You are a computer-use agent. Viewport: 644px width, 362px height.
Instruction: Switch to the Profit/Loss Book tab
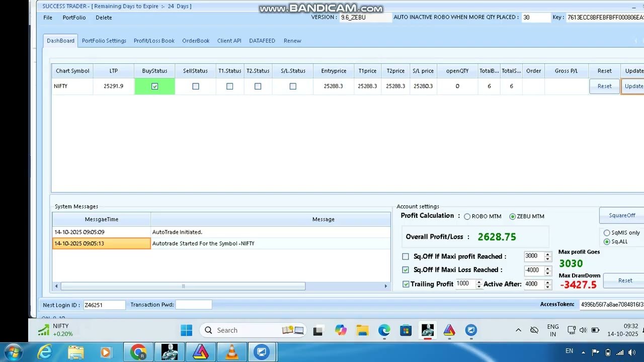[154, 41]
